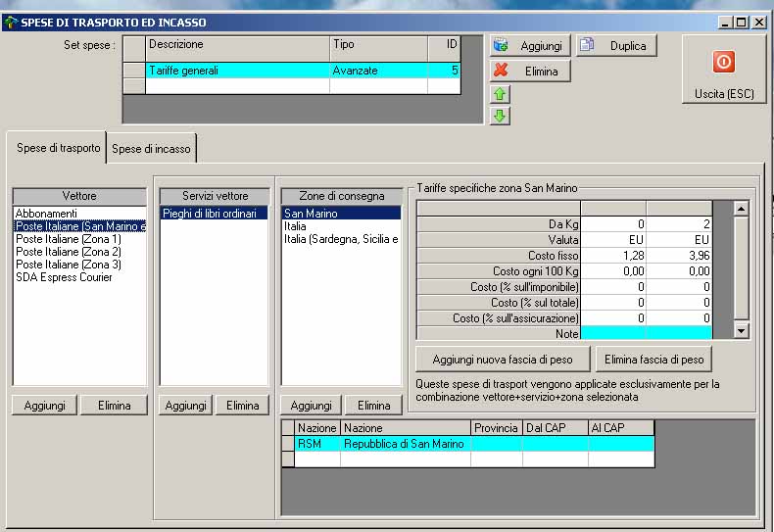The height and width of the screenshot is (532, 774).
Task: Click the ID column header
Action: tap(444, 47)
